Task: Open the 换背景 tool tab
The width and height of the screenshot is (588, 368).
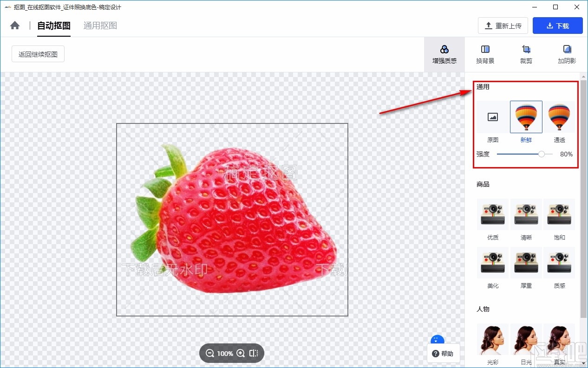Action: point(485,54)
